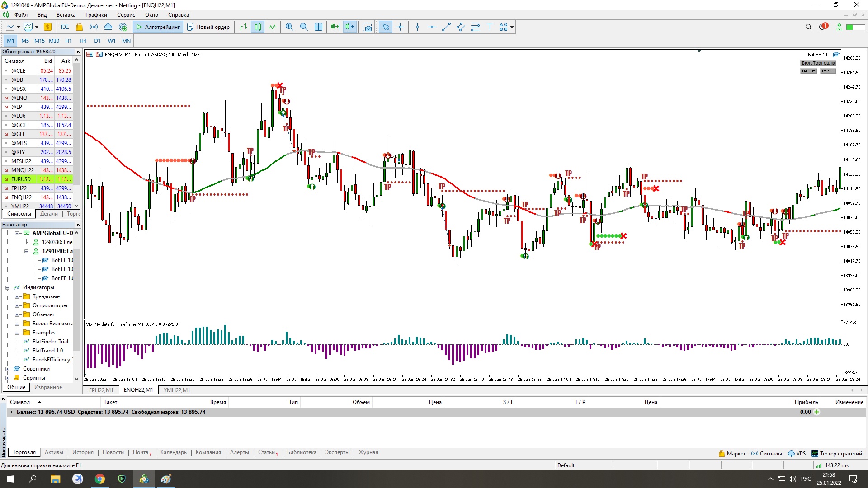Screen dimensions: 868x488
Task: Toggle the Algo Trading button
Action: pyautogui.click(x=158, y=27)
